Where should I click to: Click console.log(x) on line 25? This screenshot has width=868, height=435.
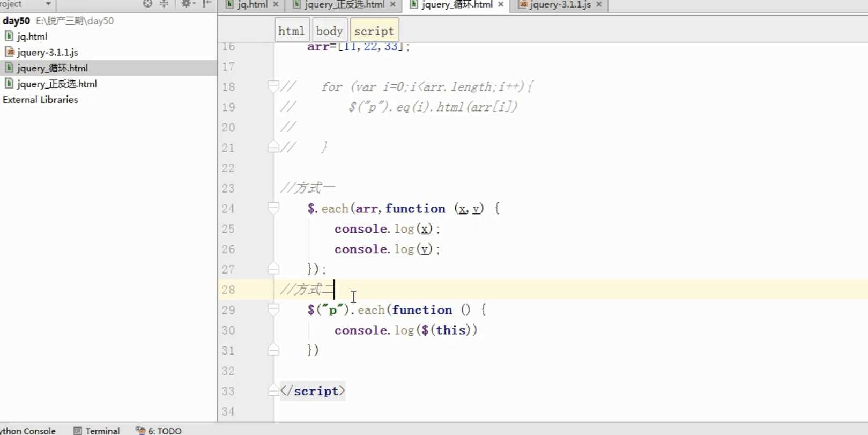387,229
